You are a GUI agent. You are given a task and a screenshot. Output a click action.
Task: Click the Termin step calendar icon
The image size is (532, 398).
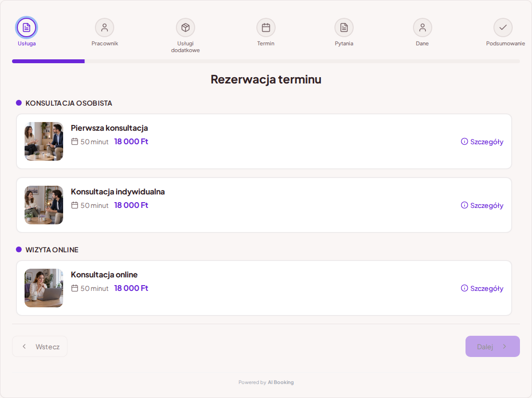[266, 27]
